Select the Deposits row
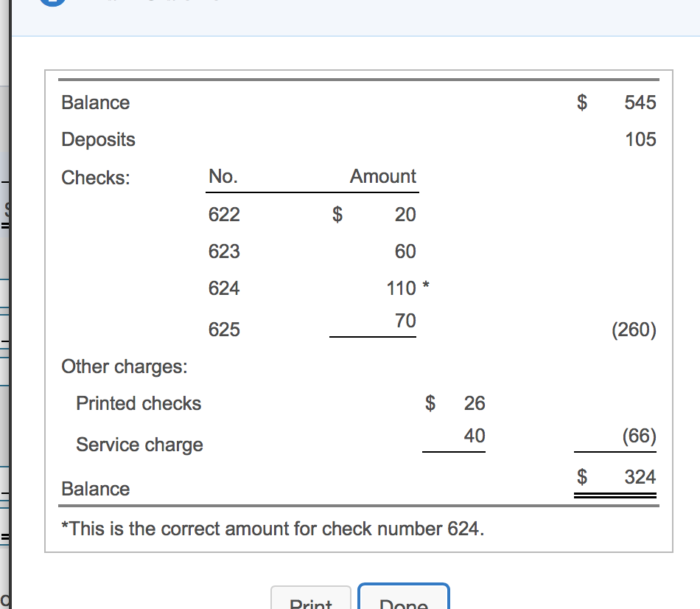Viewport: 700px width, 609px height. point(98,139)
